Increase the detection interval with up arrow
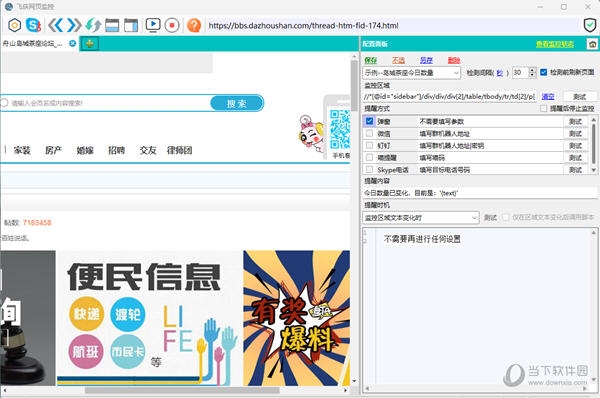This screenshot has height=398, width=600. pos(532,70)
